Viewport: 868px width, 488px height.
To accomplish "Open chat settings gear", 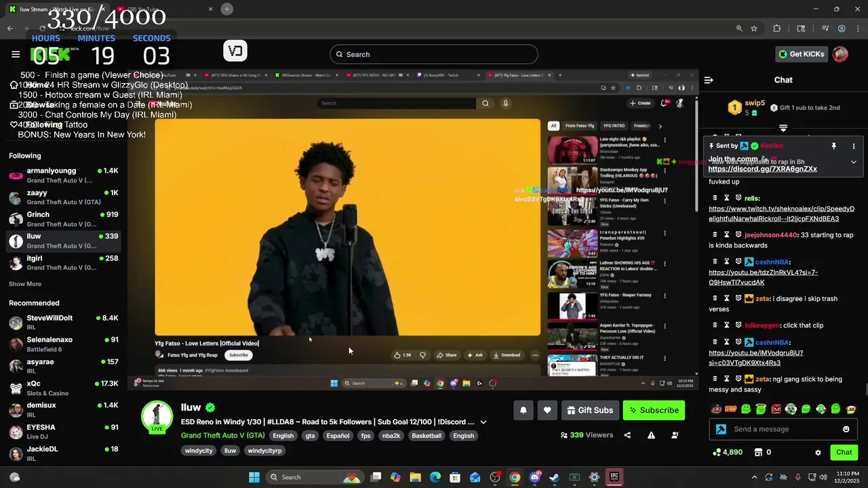I will pos(818,452).
